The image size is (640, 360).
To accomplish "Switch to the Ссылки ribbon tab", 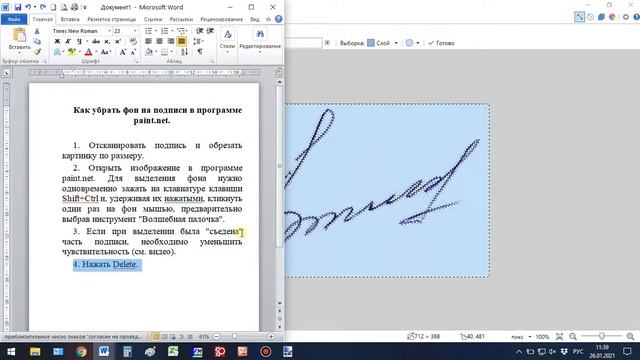I will (x=153, y=19).
